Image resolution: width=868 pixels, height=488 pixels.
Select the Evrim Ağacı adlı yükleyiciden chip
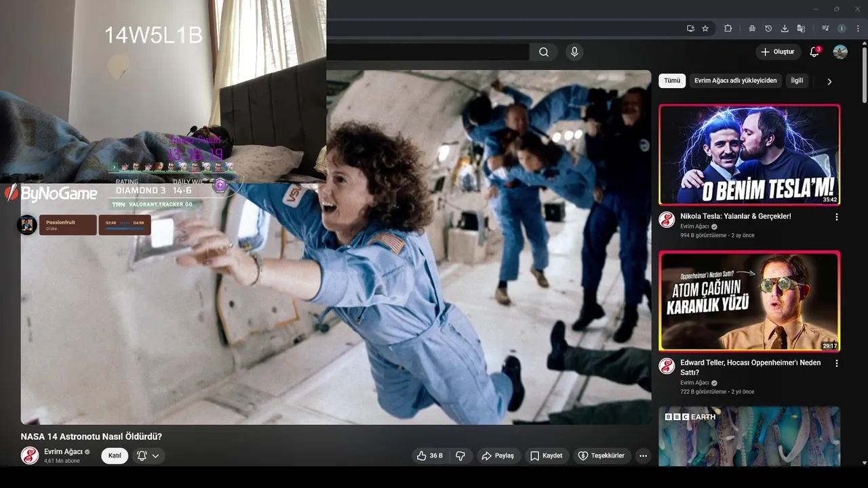pyautogui.click(x=736, y=81)
